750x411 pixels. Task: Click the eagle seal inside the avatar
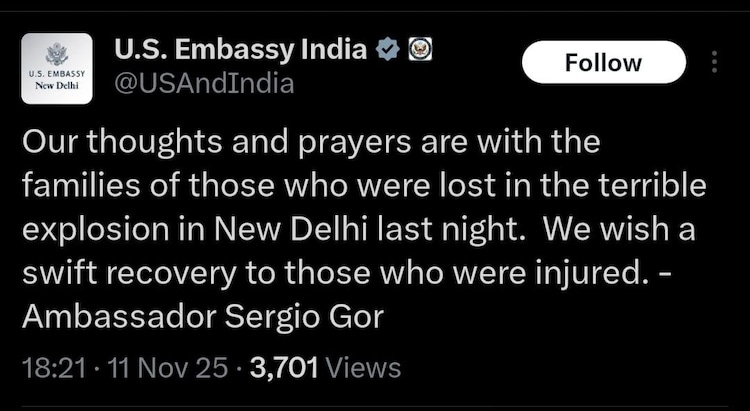(x=57, y=54)
